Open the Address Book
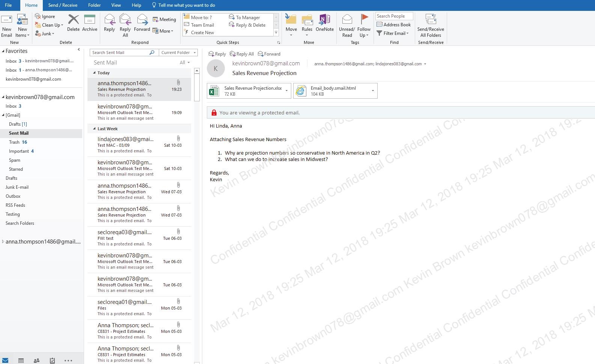Viewport: 595px width, 364px height. (393, 25)
